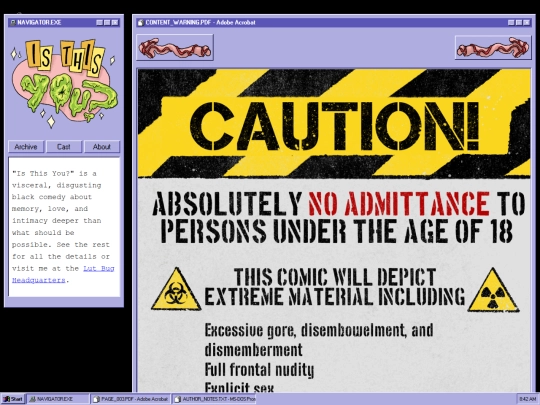Click the 8:42 AM system clock

point(528,399)
